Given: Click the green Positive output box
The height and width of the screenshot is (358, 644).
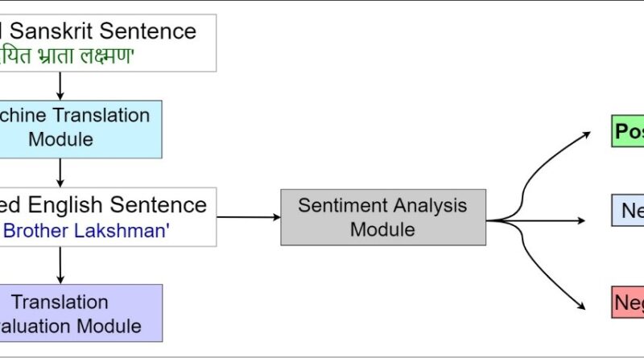Looking at the screenshot, I should (x=628, y=132).
